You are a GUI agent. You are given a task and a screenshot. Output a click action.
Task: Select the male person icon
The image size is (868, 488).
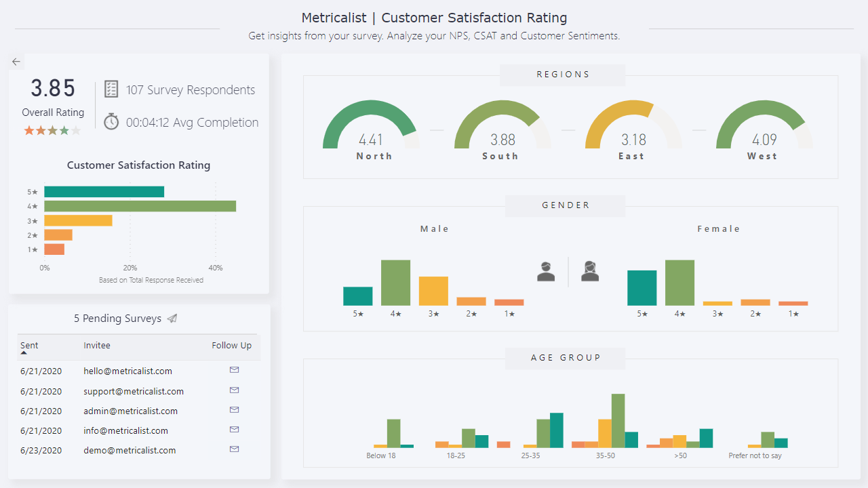546,271
